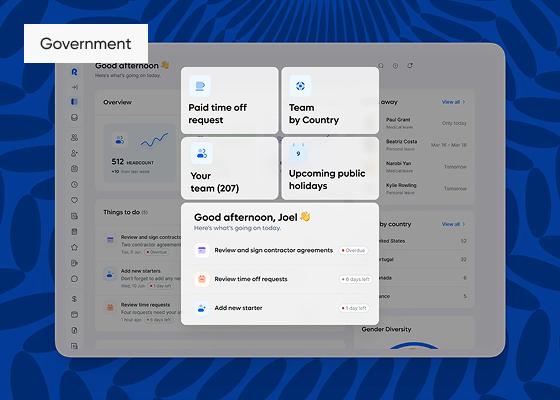Click the Only today label for Paul Grant
This screenshot has width=560, height=400.
[454, 123]
